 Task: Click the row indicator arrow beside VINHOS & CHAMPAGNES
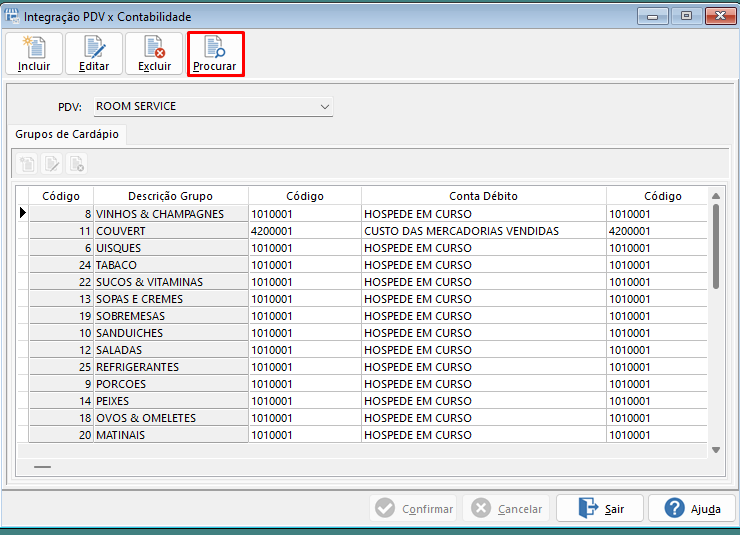23,213
